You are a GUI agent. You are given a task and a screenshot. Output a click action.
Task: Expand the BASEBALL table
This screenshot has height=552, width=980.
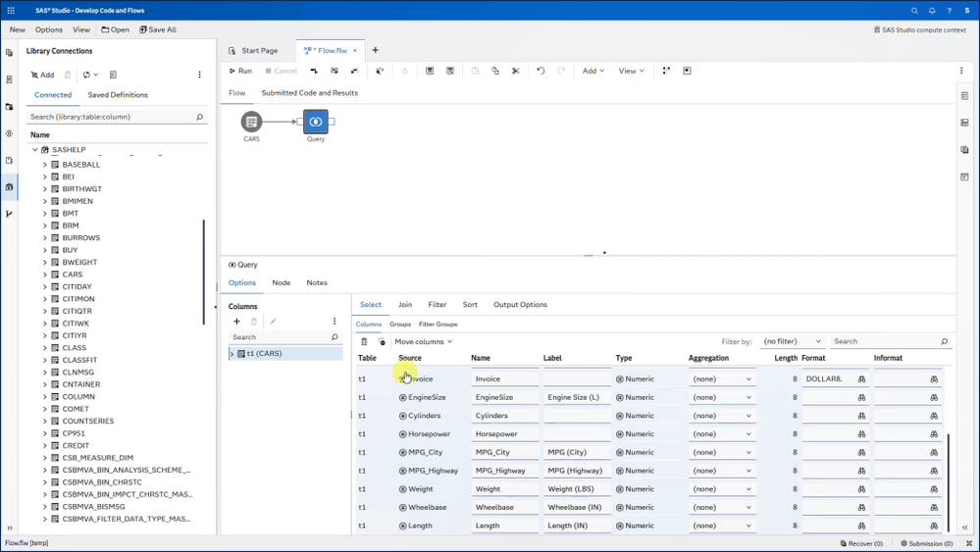coord(45,165)
